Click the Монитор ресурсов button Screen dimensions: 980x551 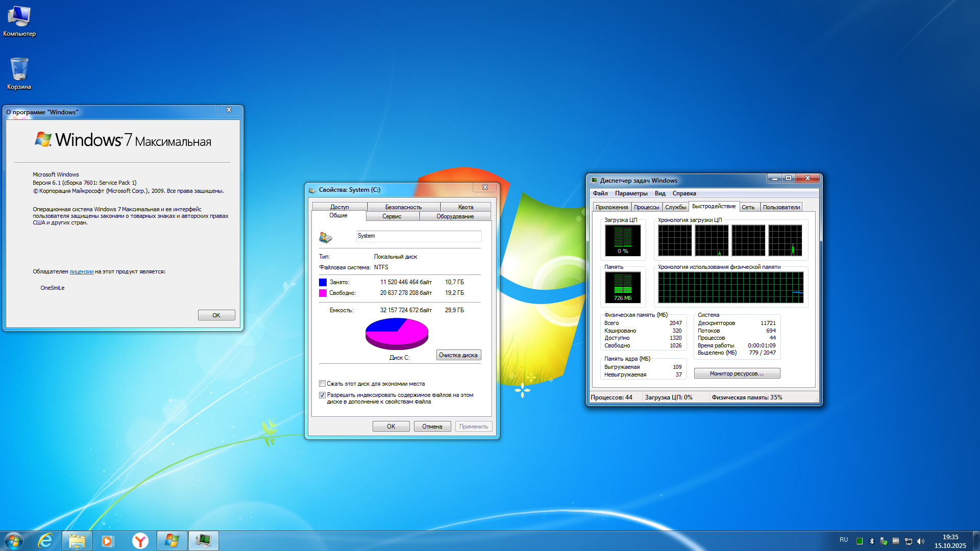737,373
